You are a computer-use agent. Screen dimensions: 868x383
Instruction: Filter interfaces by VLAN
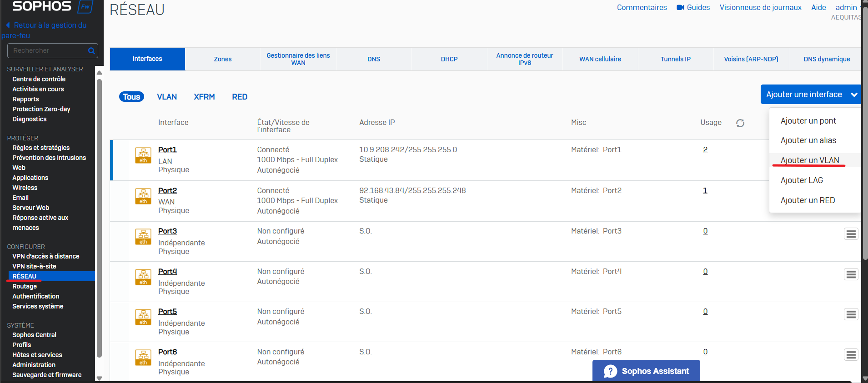167,97
